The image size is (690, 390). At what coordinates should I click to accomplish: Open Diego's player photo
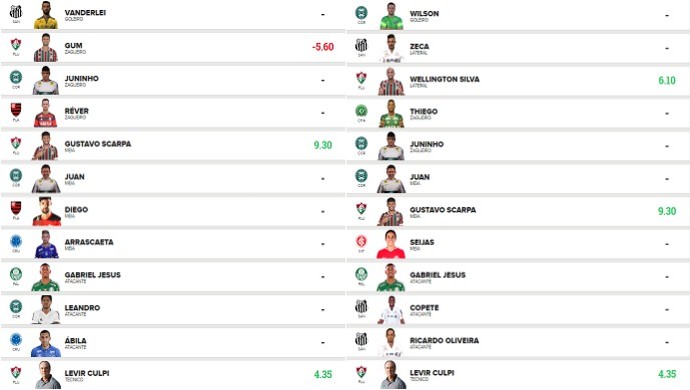coord(46,211)
